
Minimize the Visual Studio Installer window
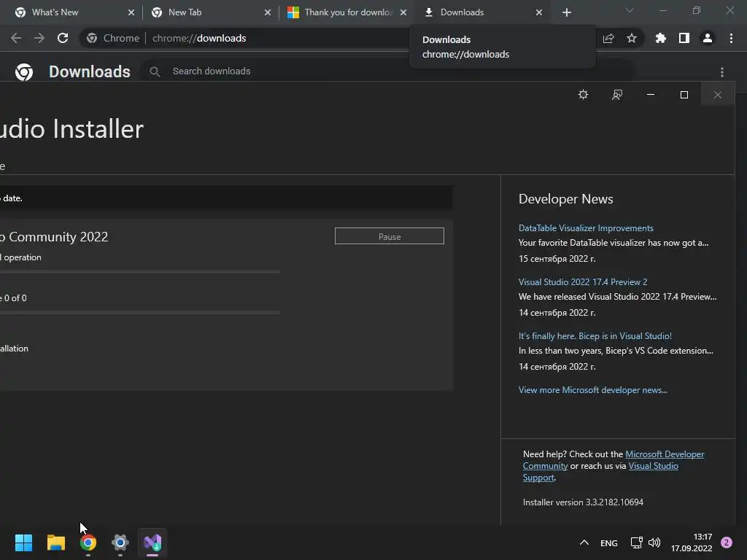pos(650,95)
